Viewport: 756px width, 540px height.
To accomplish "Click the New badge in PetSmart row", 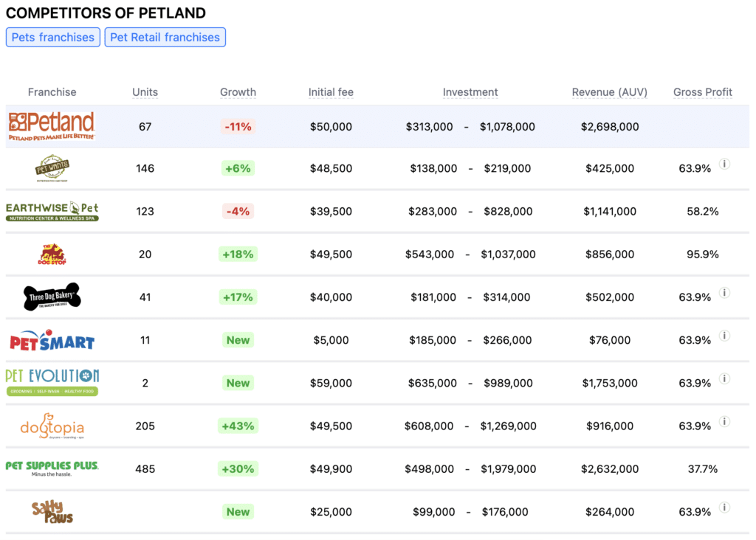I will 238,340.
